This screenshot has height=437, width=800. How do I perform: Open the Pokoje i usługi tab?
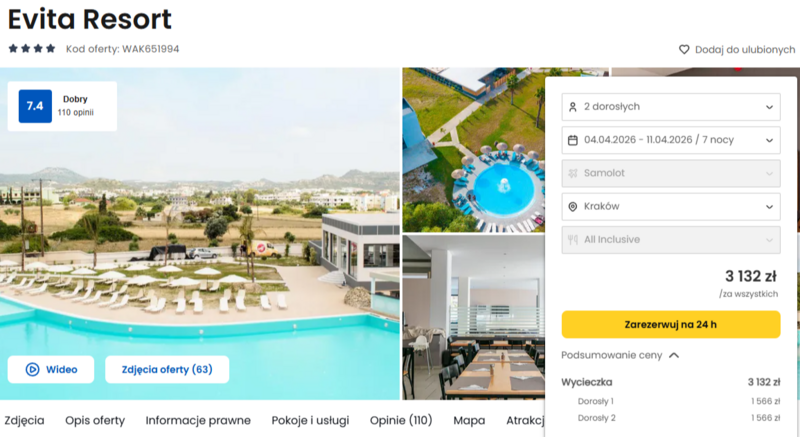310,421
